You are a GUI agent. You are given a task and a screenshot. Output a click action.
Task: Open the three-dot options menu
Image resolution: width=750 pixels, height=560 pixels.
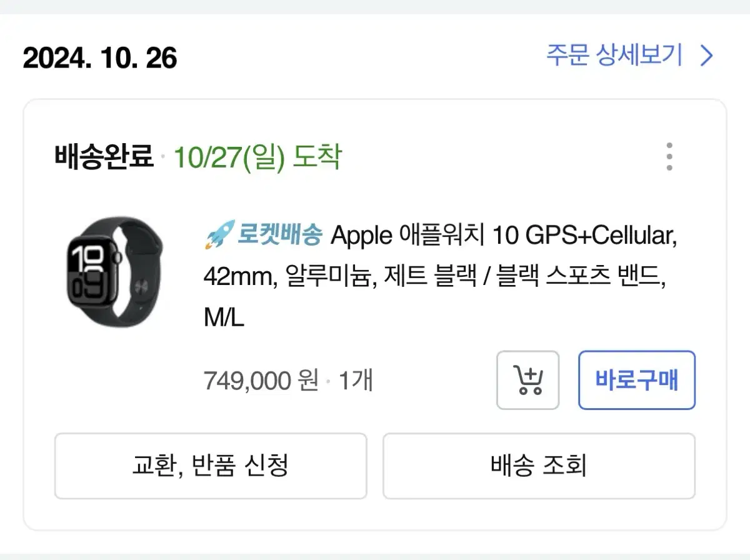(x=669, y=157)
